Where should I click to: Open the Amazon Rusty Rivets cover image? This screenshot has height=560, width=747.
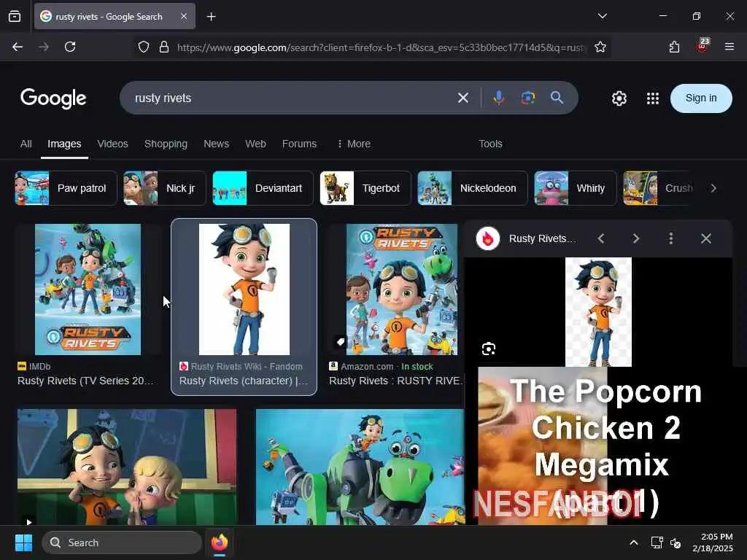click(x=402, y=289)
